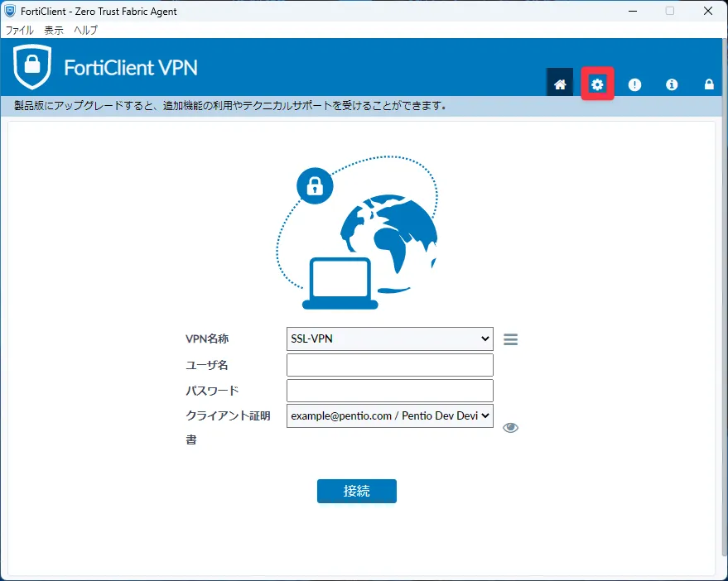Expand the VPN名称 dropdown

(x=389, y=339)
